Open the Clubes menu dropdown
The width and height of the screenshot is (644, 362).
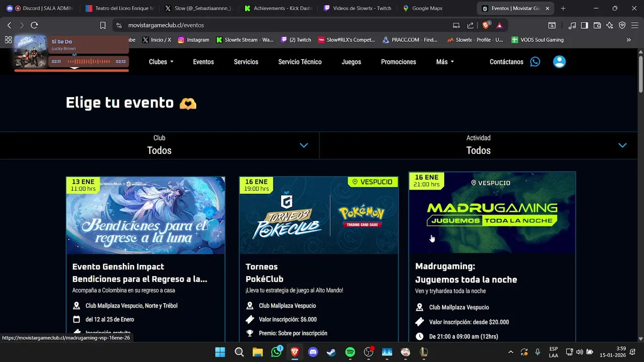[161, 62]
